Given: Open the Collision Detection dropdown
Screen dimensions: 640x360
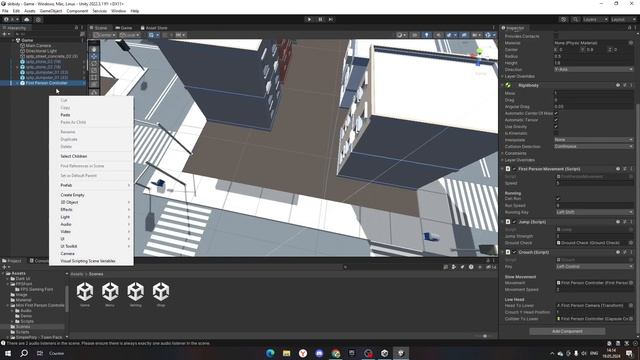Looking at the screenshot, I should [x=593, y=146].
